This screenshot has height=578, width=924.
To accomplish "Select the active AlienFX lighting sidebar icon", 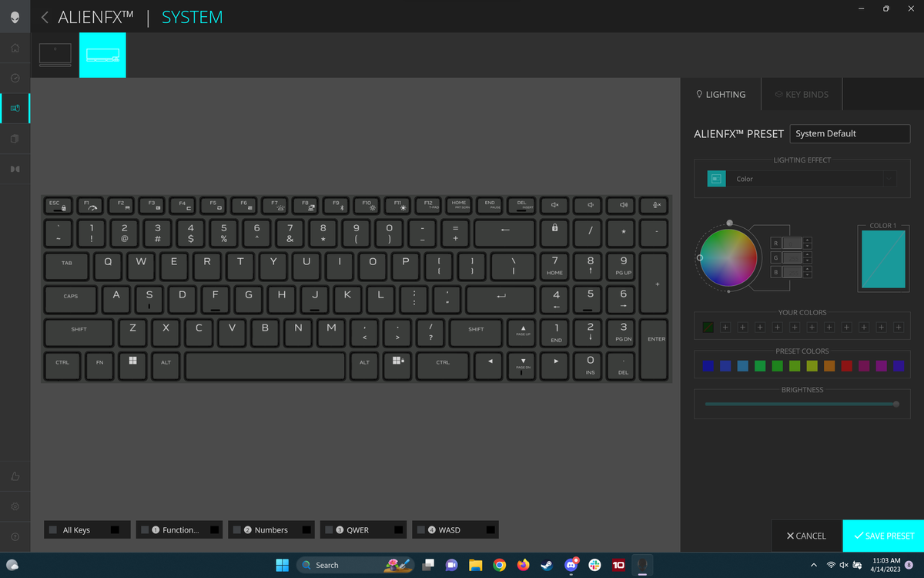I will [x=15, y=109].
